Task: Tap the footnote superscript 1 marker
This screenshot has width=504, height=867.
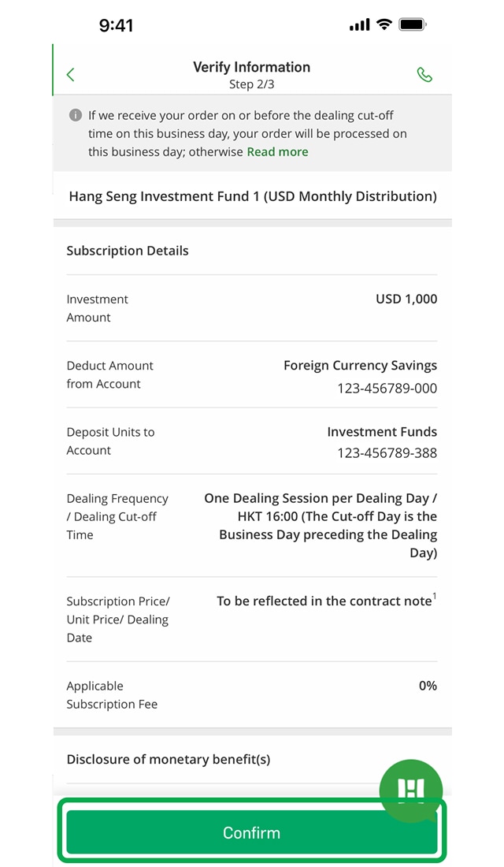Action: [435, 597]
